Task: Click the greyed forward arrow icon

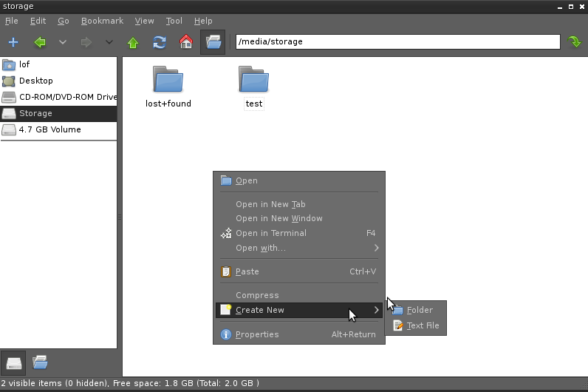Action: click(x=86, y=42)
